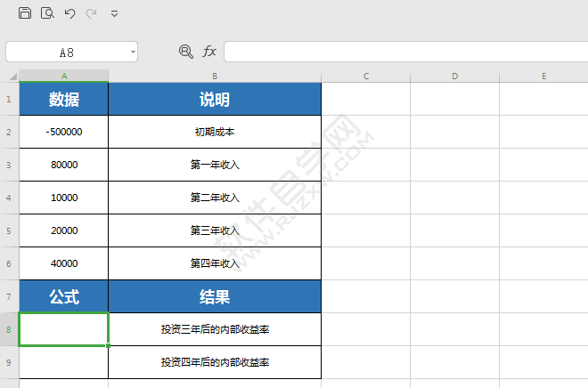Select row 2 header
The width and height of the screenshot is (588, 388).
tap(9, 132)
